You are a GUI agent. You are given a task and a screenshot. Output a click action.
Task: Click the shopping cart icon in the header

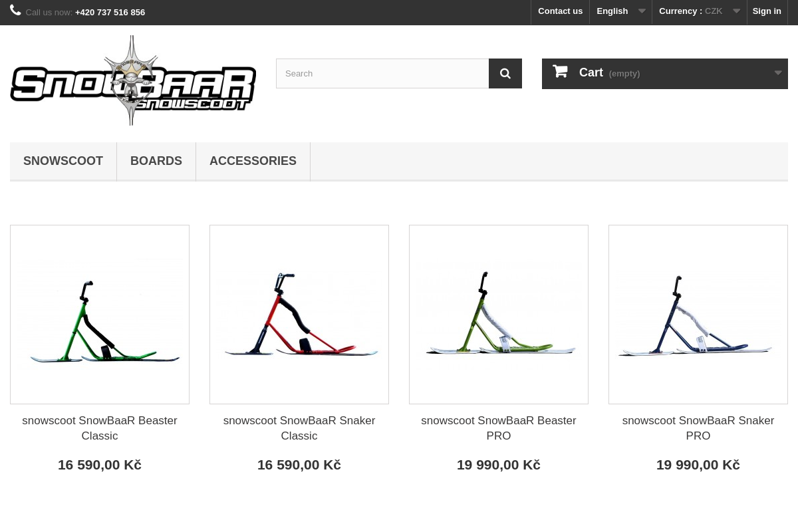tap(561, 71)
